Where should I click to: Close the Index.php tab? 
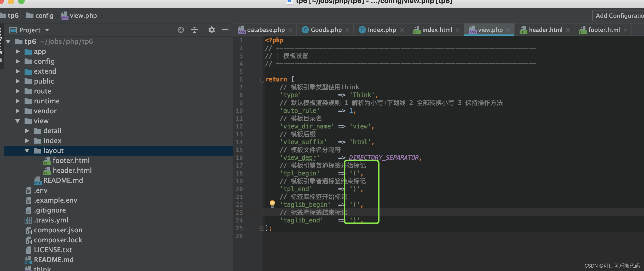point(402,30)
